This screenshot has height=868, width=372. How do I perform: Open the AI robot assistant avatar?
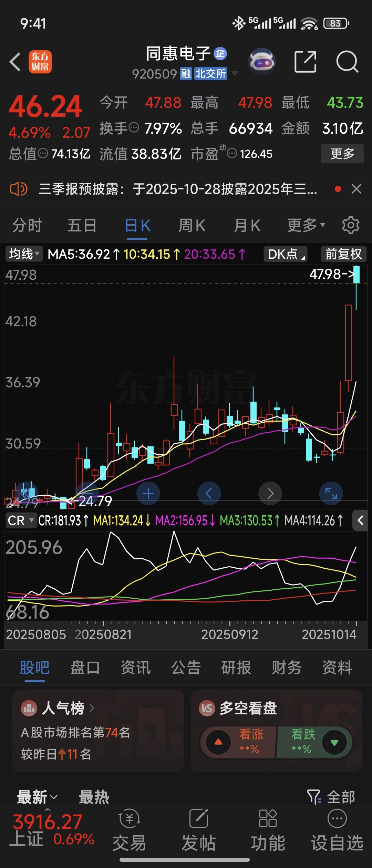pyautogui.click(x=262, y=62)
